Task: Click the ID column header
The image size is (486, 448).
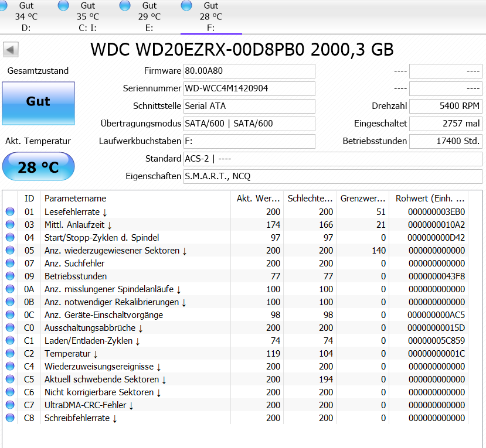Action: pos(29,199)
